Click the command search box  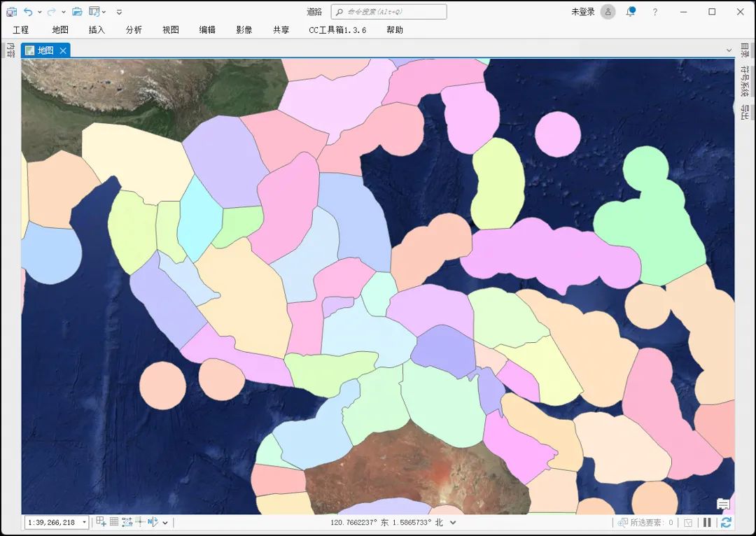pos(388,12)
